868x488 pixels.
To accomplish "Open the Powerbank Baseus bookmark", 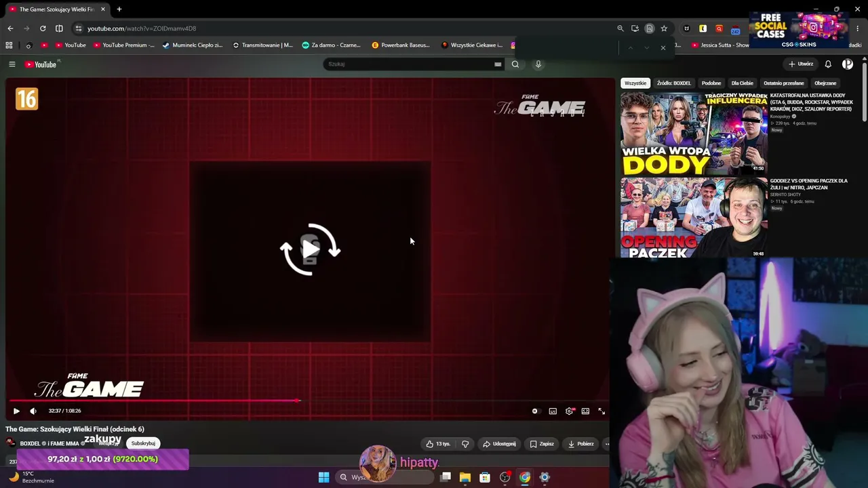I will tap(401, 45).
